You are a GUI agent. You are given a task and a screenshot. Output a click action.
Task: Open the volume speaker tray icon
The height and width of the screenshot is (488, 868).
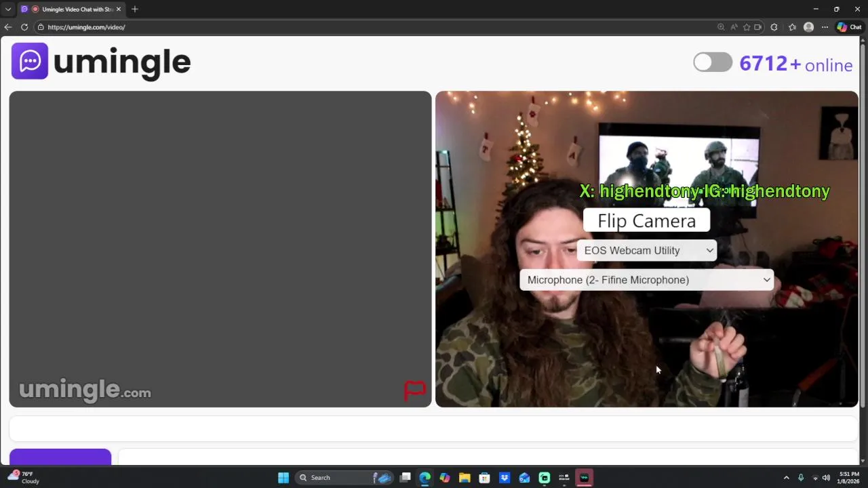pyautogui.click(x=826, y=478)
